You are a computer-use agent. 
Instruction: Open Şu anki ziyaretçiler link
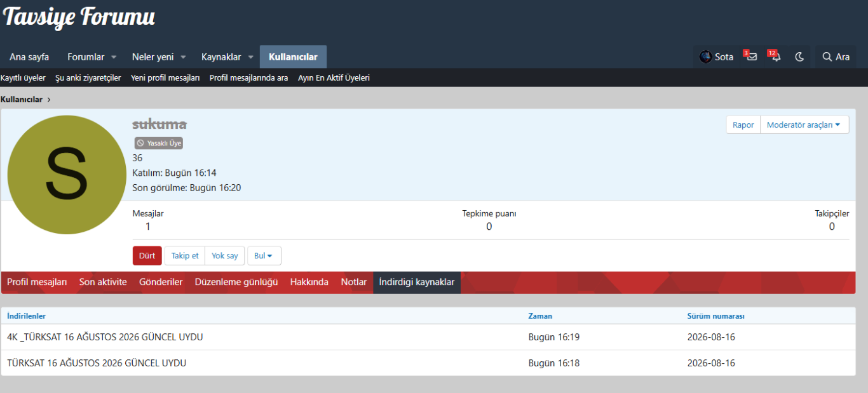pos(88,78)
